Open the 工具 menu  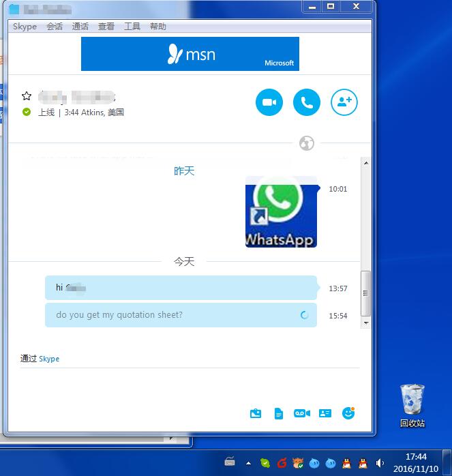tap(132, 27)
